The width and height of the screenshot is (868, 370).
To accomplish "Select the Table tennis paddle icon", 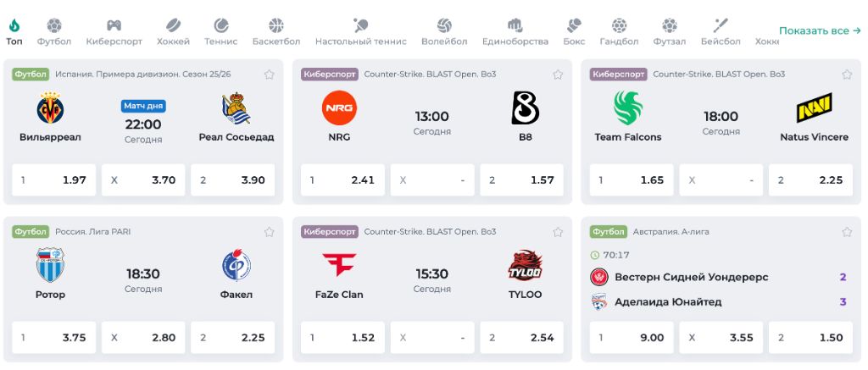I will [x=360, y=25].
